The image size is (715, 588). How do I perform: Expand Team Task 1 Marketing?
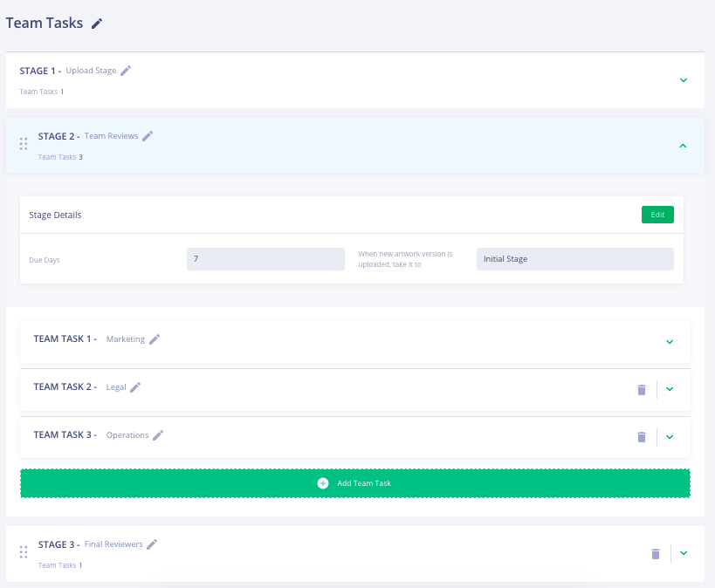click(670, 342)
